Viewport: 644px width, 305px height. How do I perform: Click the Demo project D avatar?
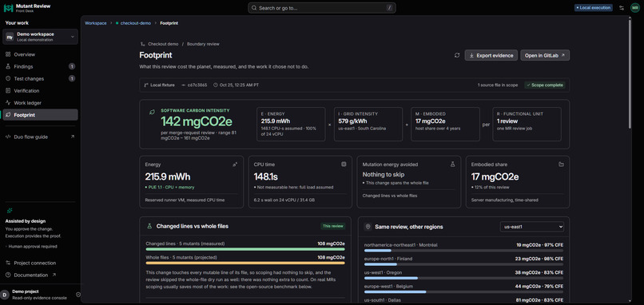[x=5, y=294]
